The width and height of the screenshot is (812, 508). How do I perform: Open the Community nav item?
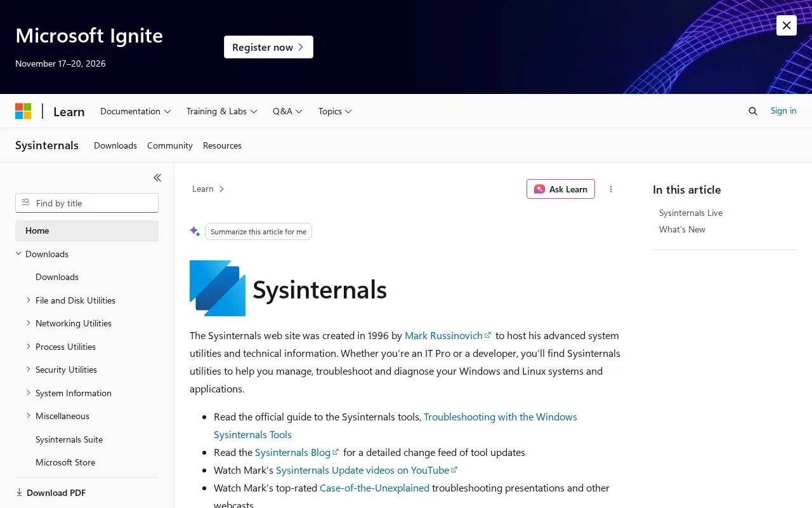(x=170, y=145)
